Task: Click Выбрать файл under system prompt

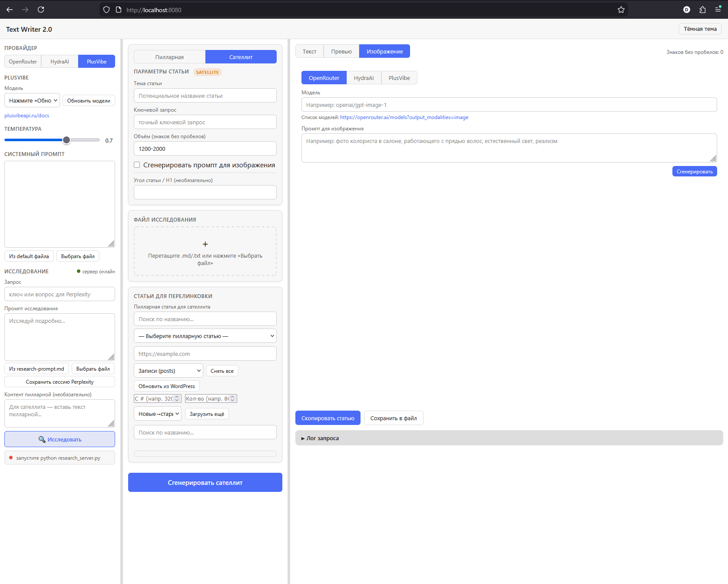Action: tap(78, 256)
